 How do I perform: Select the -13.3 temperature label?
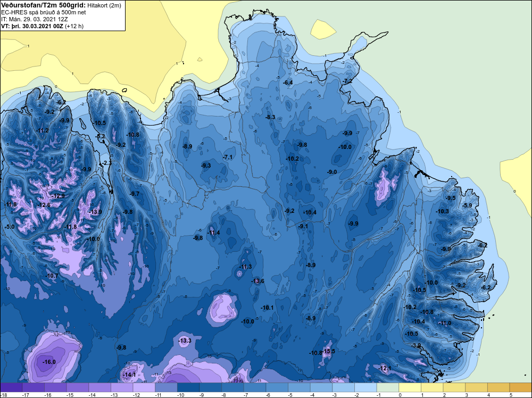185,341
